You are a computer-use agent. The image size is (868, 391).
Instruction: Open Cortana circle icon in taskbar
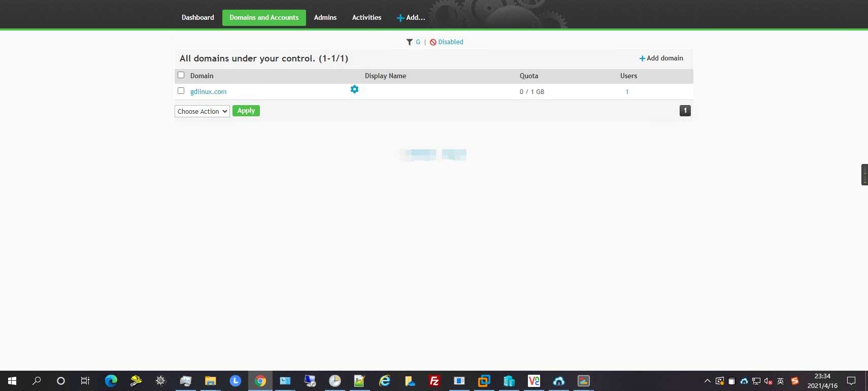[x=61, y=381]
